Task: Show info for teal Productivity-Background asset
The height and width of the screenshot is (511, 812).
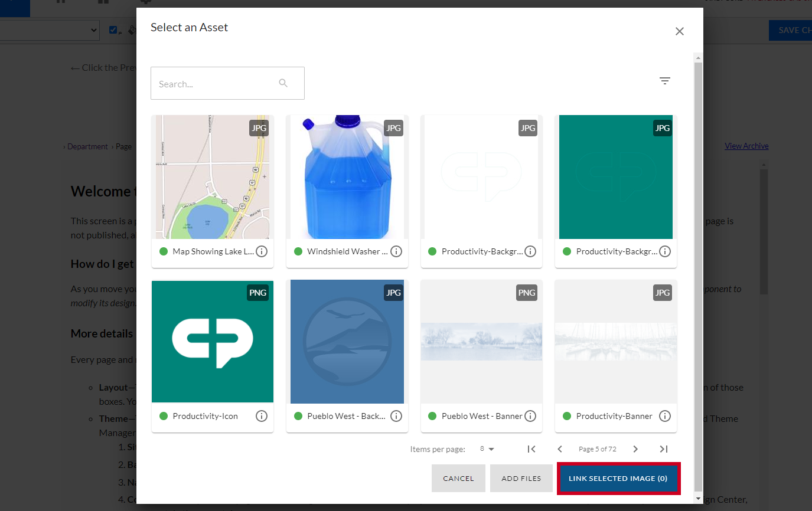Action: [665, 251]
